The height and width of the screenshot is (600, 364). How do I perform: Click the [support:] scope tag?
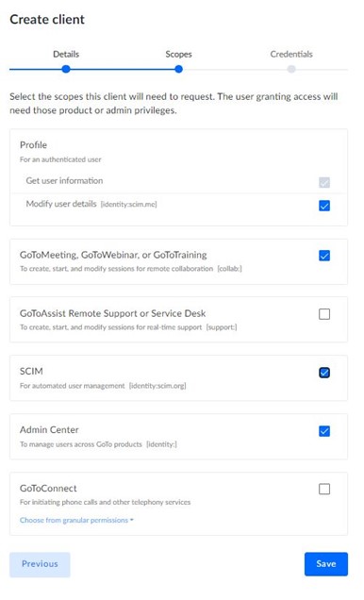pyautogui.click(x=222, y=327)
